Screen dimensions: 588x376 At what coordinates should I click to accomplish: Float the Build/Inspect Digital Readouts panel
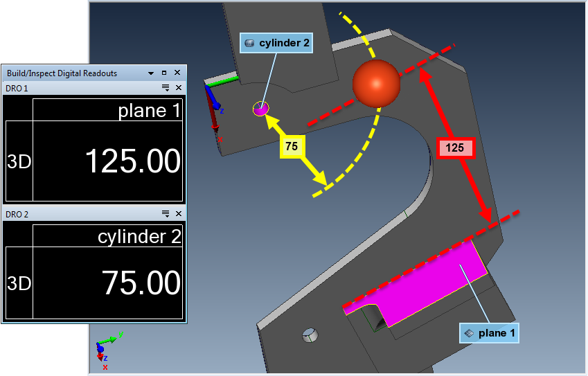(164, 73)
